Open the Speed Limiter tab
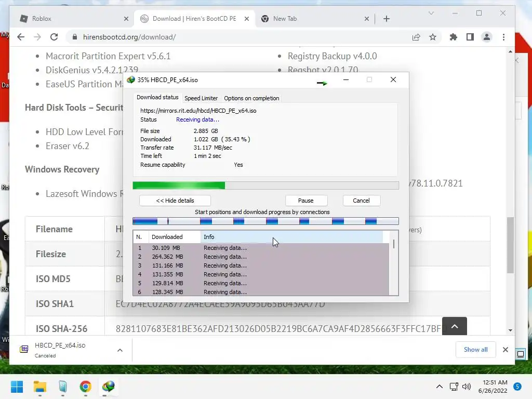Viewport: 532px width, 399px height. [201, 98]
